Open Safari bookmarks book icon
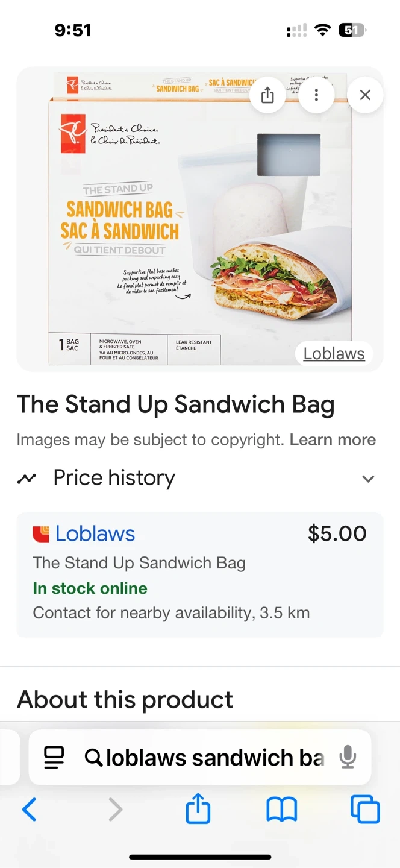 point(282,809)
